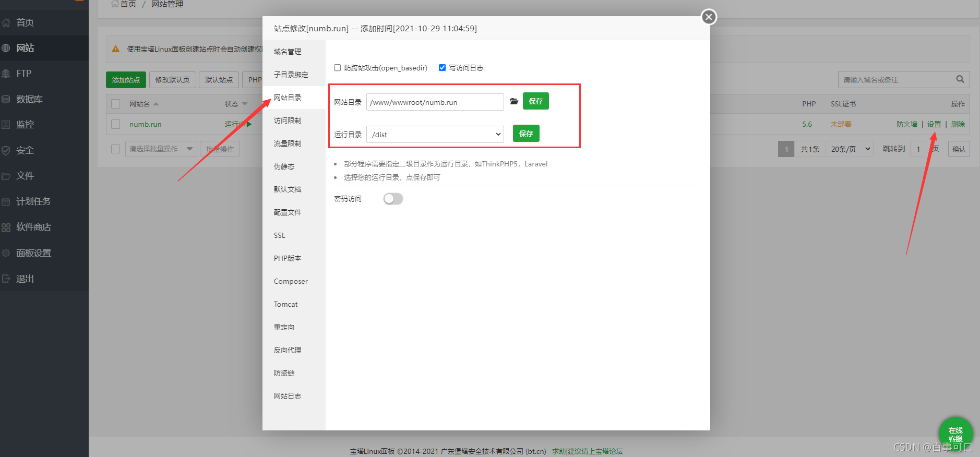Click PHP version 5.6 for numb.run
The width and height of the screenshot is (980, 457).
[807, 124]
